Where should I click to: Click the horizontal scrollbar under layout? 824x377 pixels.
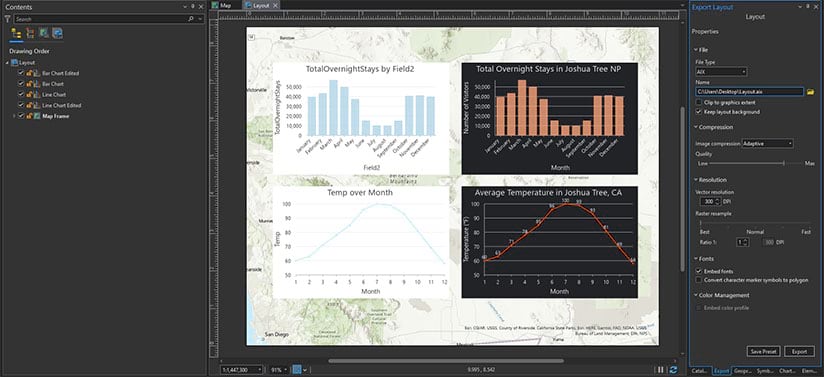[446, 361]
